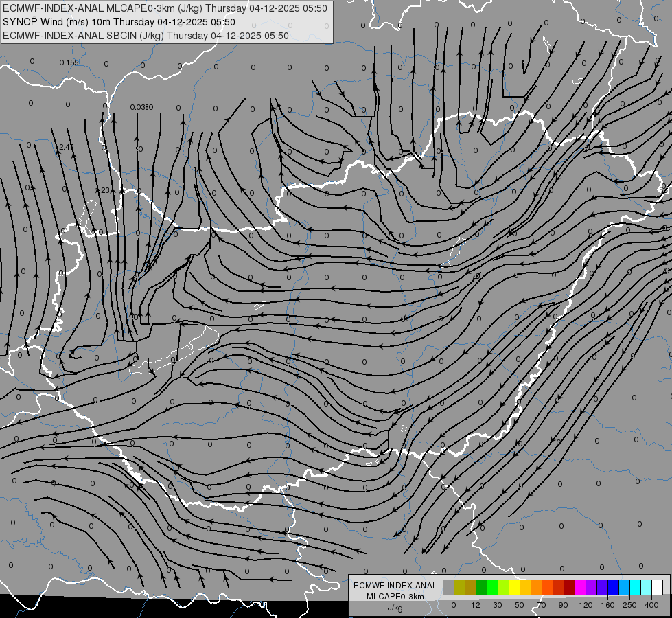Click the legend scale value '120'
This screenshot has height=618, width=672.
coord(586,605)
